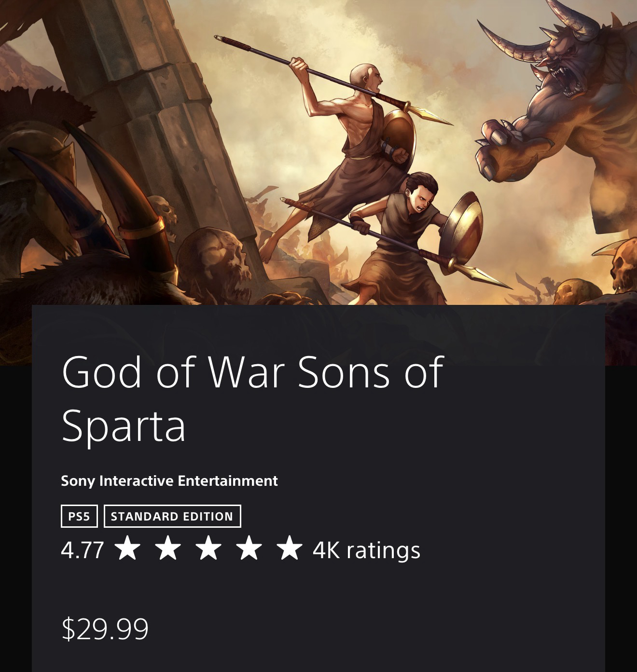
Task: Click the PS5 platform badge
Action: click(x=79, y=516)
